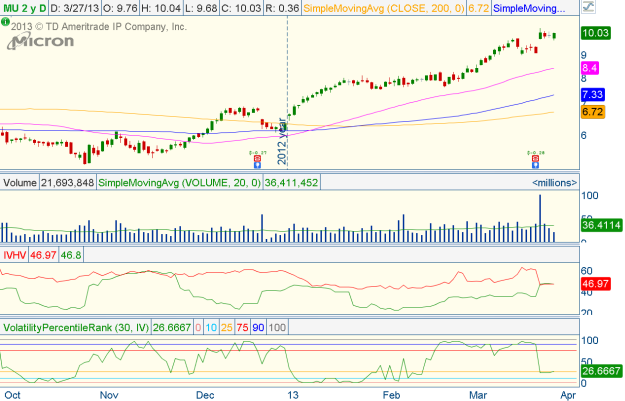Click the red earnings marker in December
The image size is (625, 401).
point(255,159)
